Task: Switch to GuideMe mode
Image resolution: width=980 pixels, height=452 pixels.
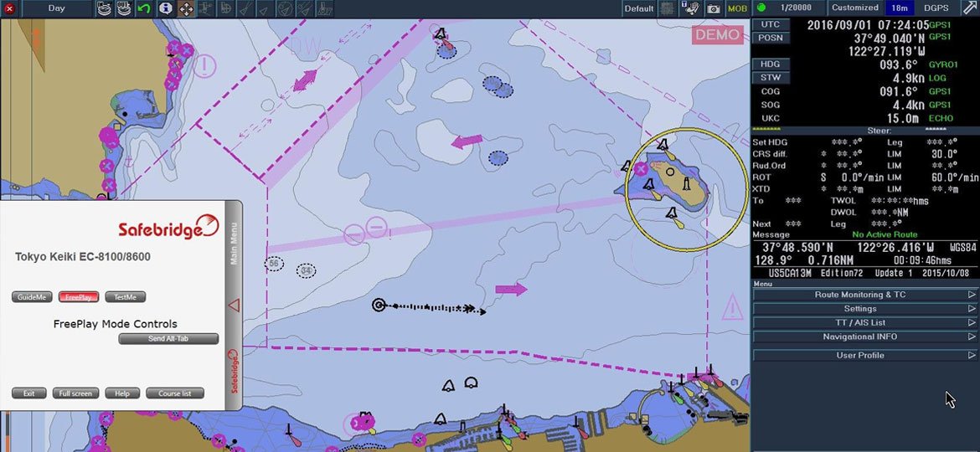Action: (33, 297)
